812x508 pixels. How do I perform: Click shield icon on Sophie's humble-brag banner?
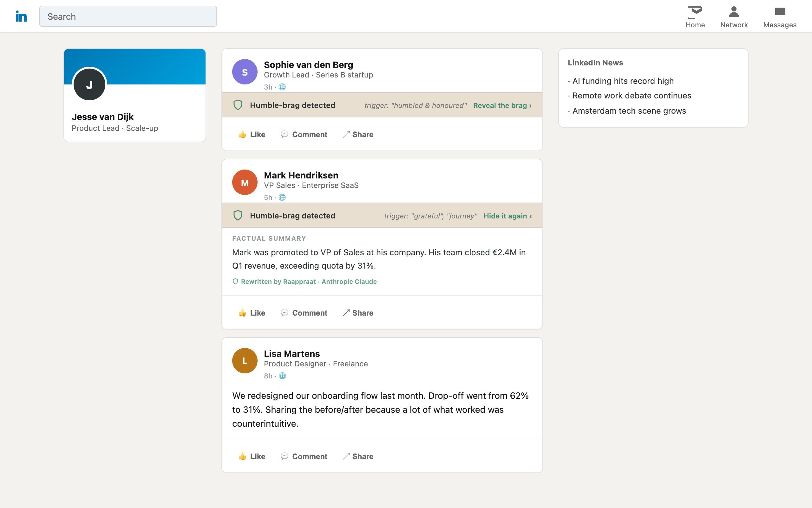point(238,105)
